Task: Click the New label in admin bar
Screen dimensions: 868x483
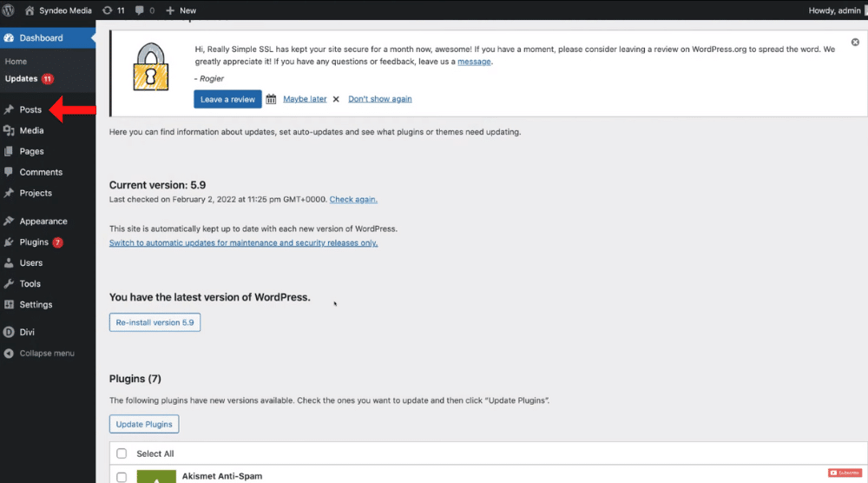Action: point(187,10)
